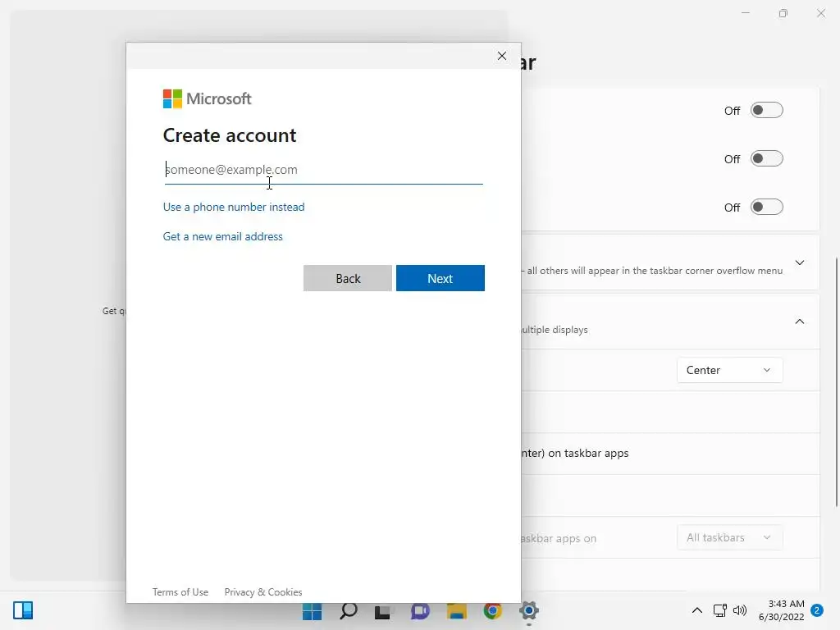Close the Create account dialog
840x630 pixels.
click(x=502, y=56)
